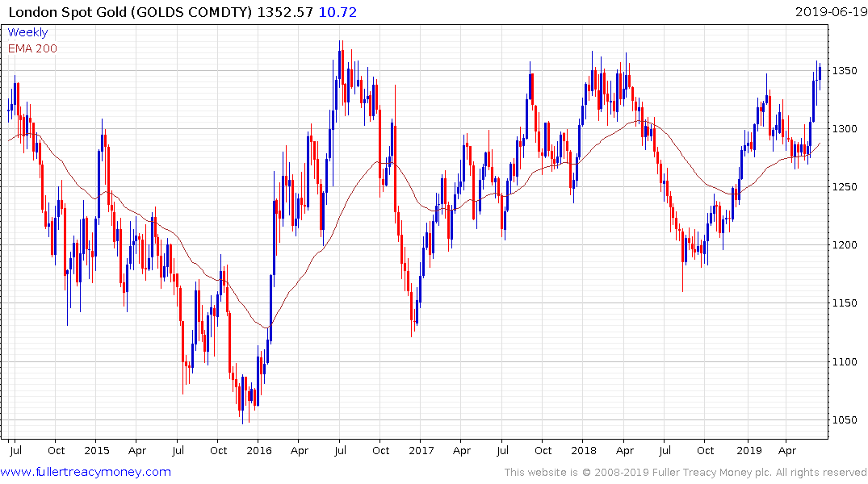Click the 2015 date axis label
This screenshot has height=484, width=868.
[x=96, y=451]
